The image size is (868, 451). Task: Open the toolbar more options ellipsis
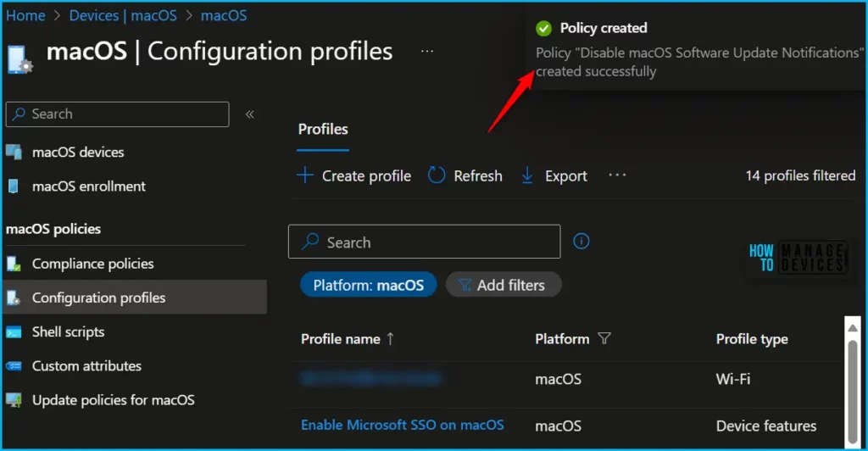tap(617, 175)
